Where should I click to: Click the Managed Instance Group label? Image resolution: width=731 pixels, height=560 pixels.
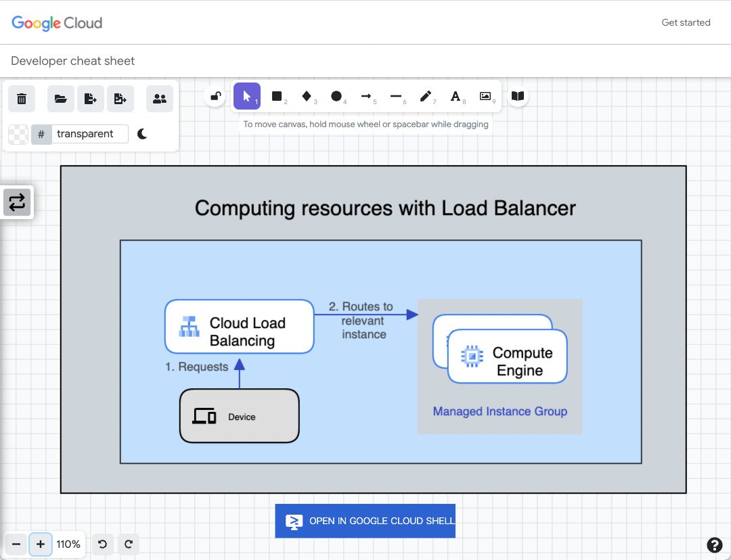tap(500, 411)
